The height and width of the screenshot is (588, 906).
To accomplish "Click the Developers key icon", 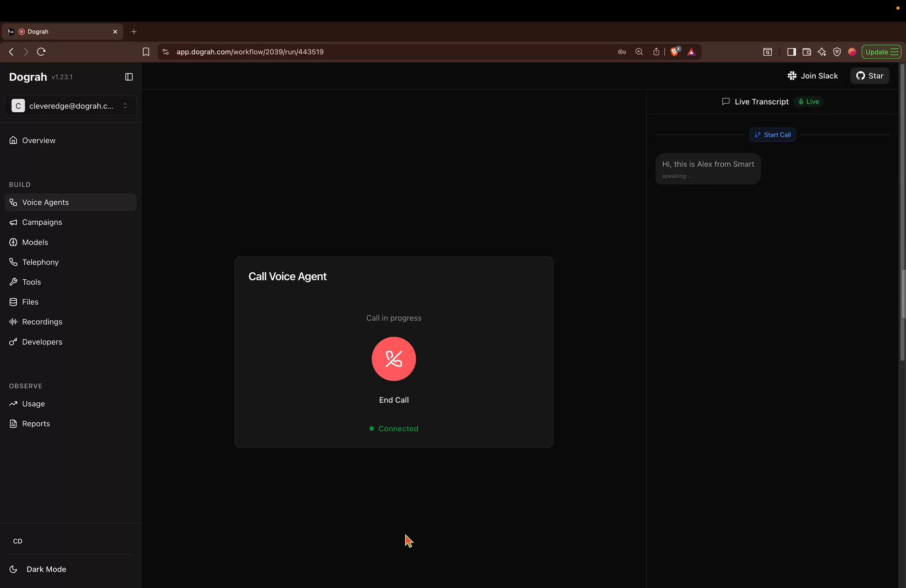I will (x=13, y=342).
